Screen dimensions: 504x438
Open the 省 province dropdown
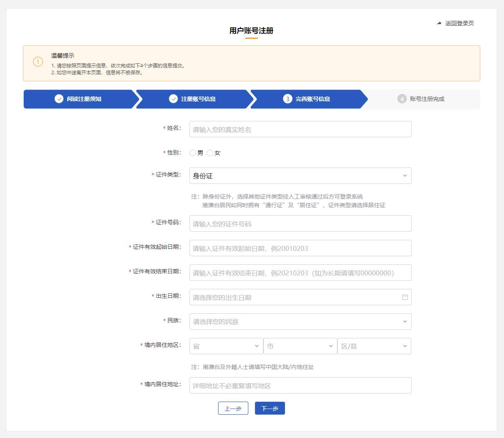coord(226,346)
